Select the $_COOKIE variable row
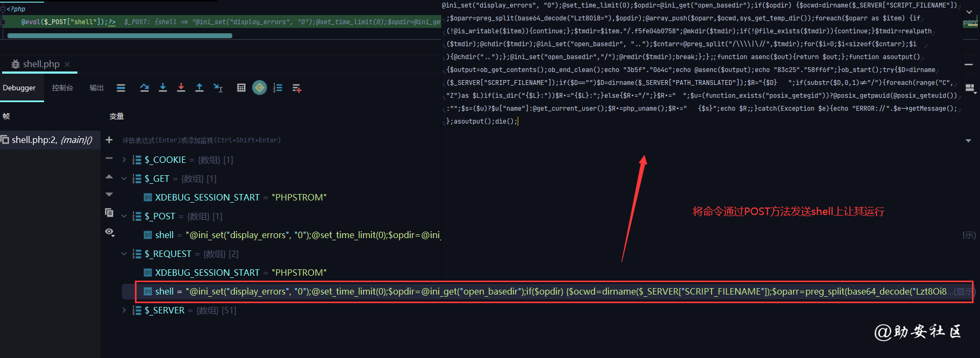This screenshot has height=358, width=980. coord(183,160)
